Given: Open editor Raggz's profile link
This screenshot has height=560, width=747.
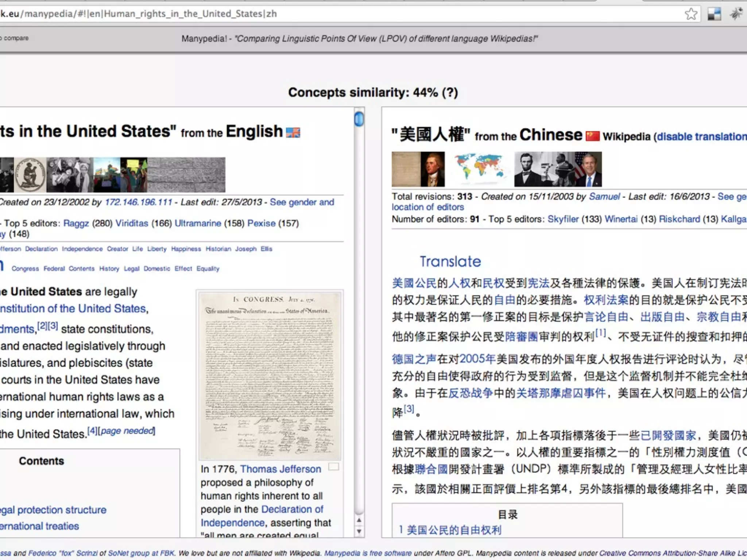Looking at the screenshot, I should pos(76,223).
